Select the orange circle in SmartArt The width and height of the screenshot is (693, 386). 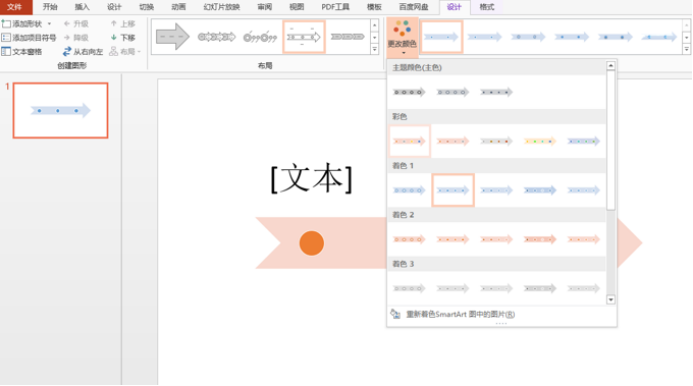tap(312, 243)
